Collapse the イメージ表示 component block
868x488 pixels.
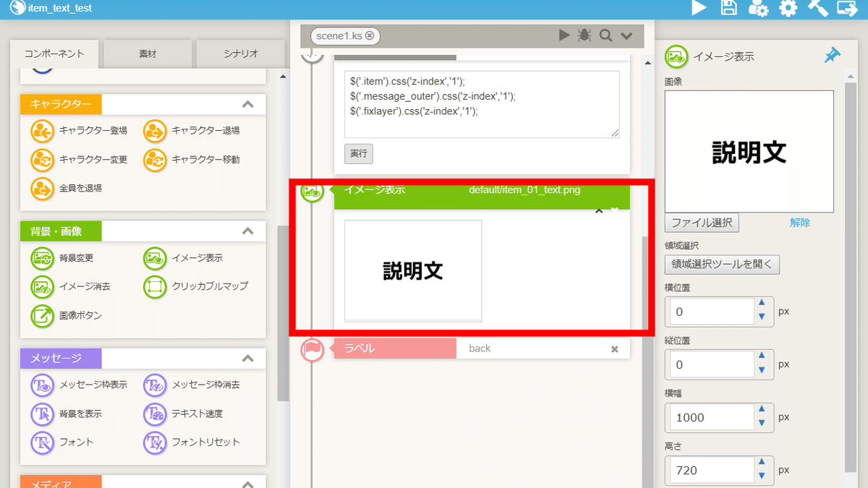pos(599,210)
